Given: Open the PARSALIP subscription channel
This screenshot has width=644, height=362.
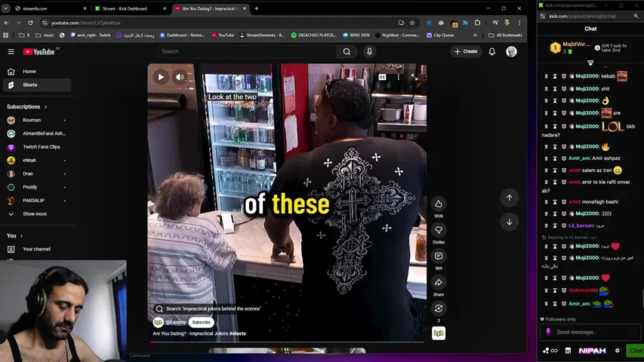Looking at the screenshot, I should 37,201.
